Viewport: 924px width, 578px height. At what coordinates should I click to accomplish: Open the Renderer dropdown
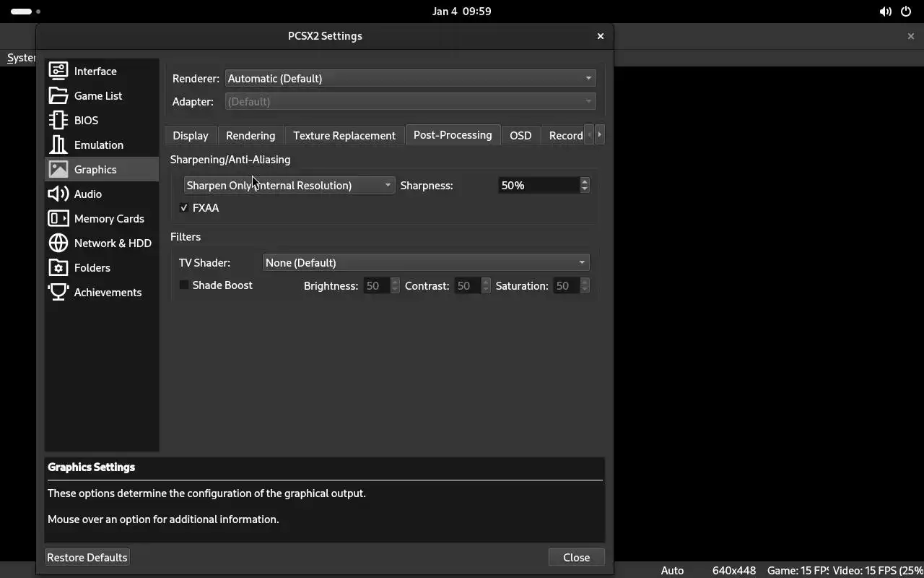click(x=410, y=78)
